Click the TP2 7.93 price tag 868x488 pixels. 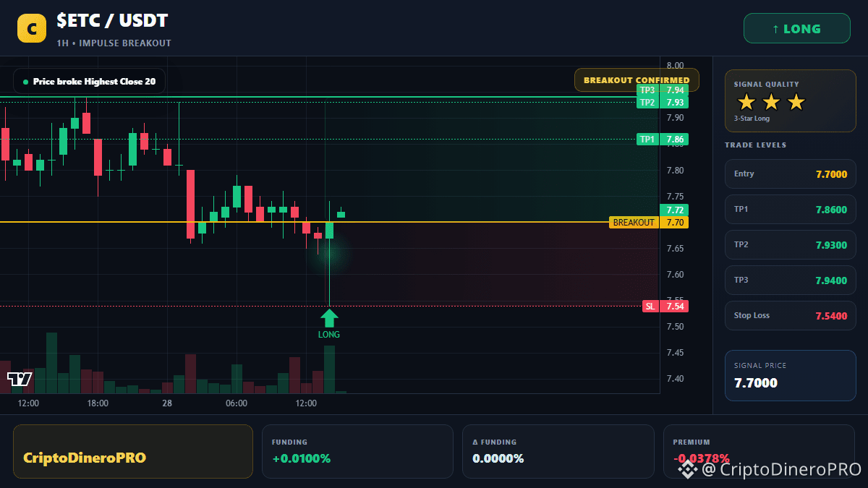[x=662, y=103]
